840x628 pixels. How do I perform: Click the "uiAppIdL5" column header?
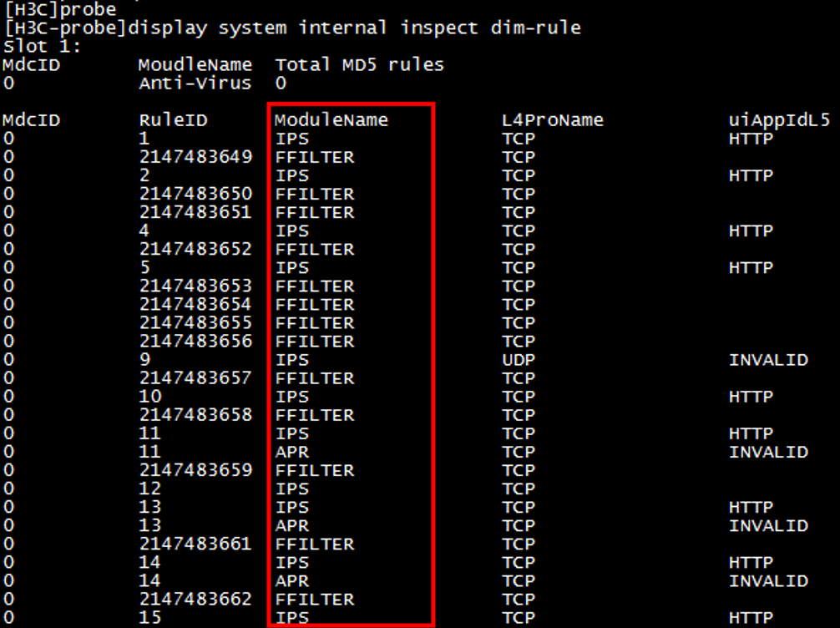coord(780,120)
